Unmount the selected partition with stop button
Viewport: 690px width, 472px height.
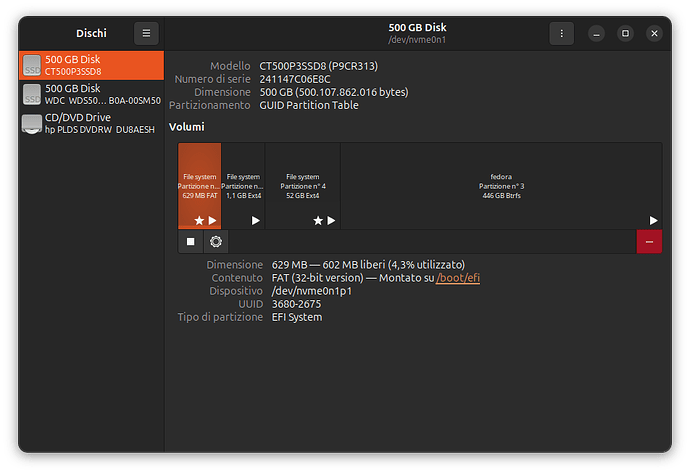(191, 241)
